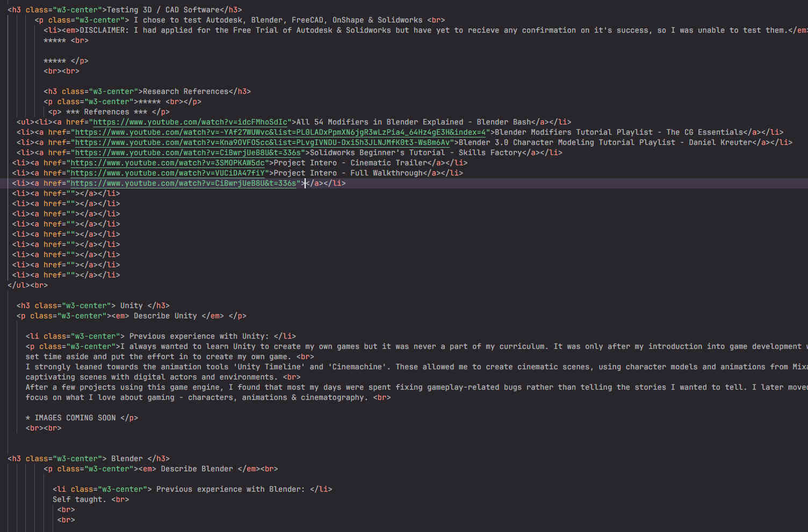
Task: Click the closing "</ul><br>" tag line
Action: pos(28,285)
